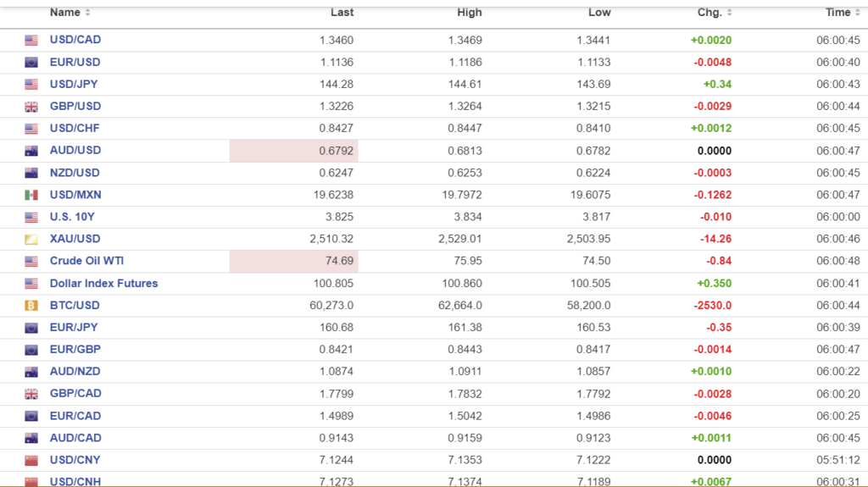The width and height of the screenshot is (868, 487).
Task: Open the U.S. 10Y link
Action: click(72, 217)
